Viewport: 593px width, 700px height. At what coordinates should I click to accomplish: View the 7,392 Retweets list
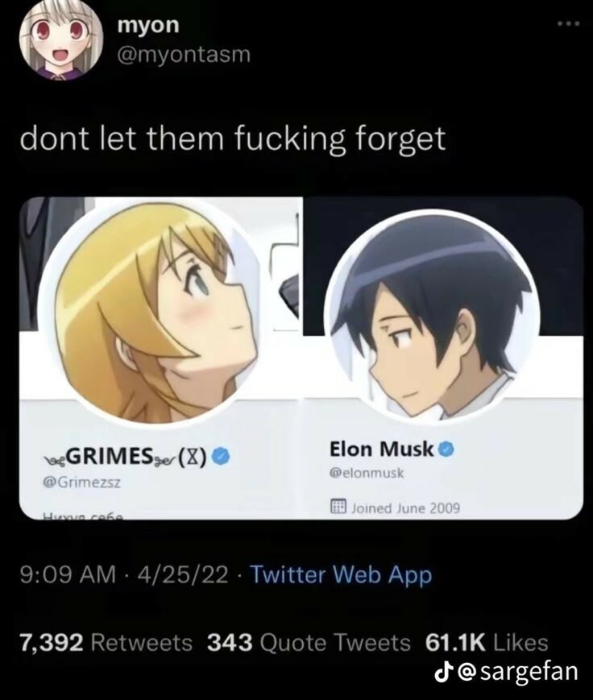(x=106, y=643)
